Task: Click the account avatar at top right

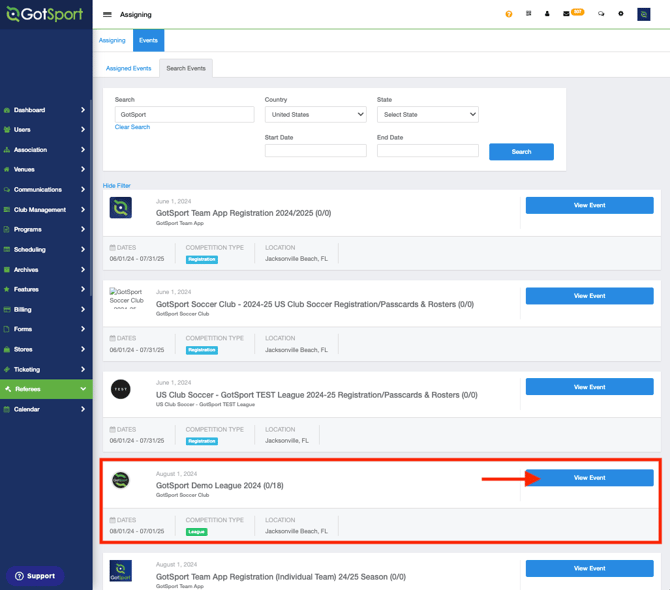Action: [x=644, y=14]
